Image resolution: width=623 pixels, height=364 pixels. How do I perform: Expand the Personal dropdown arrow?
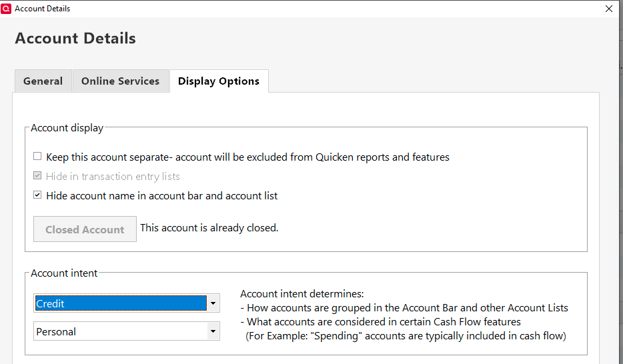tap(213, 332)
